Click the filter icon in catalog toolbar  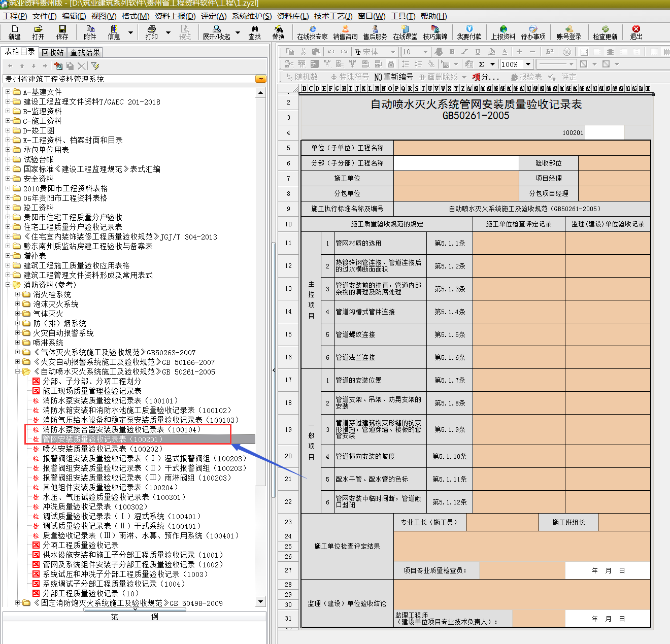pos(95,66)
